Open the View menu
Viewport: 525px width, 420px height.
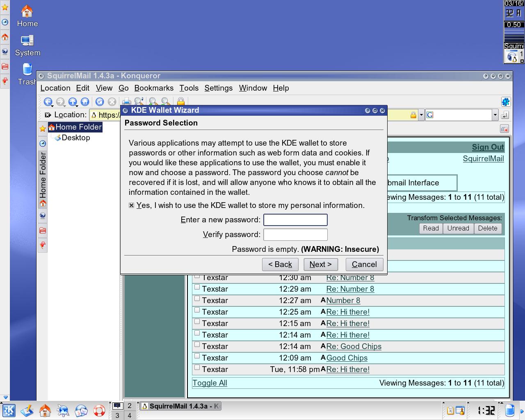104,88
